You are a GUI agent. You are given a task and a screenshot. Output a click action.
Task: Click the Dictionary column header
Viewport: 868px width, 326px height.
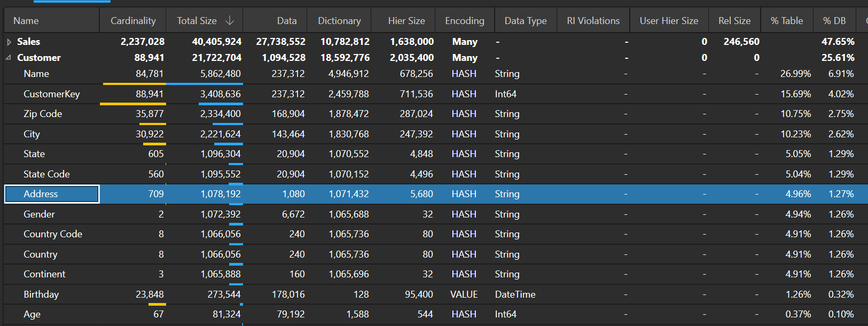pyautogui.click(x=339, y=21)
